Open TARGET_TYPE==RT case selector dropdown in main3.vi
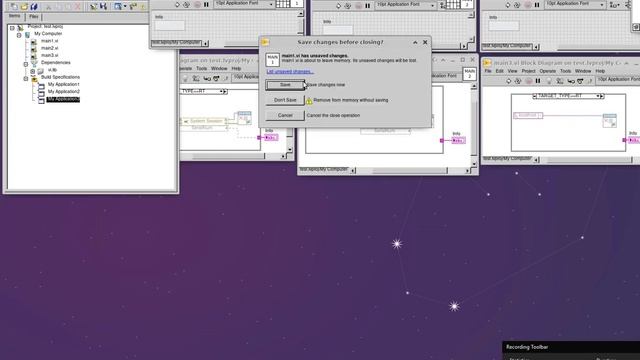Screen dimensions: 640x360 point(599,96)
